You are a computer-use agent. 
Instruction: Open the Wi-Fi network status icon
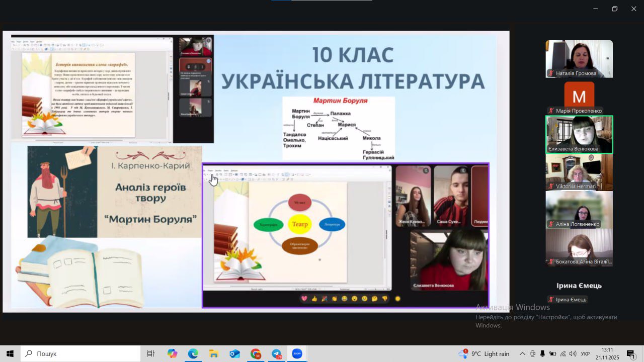563,354
